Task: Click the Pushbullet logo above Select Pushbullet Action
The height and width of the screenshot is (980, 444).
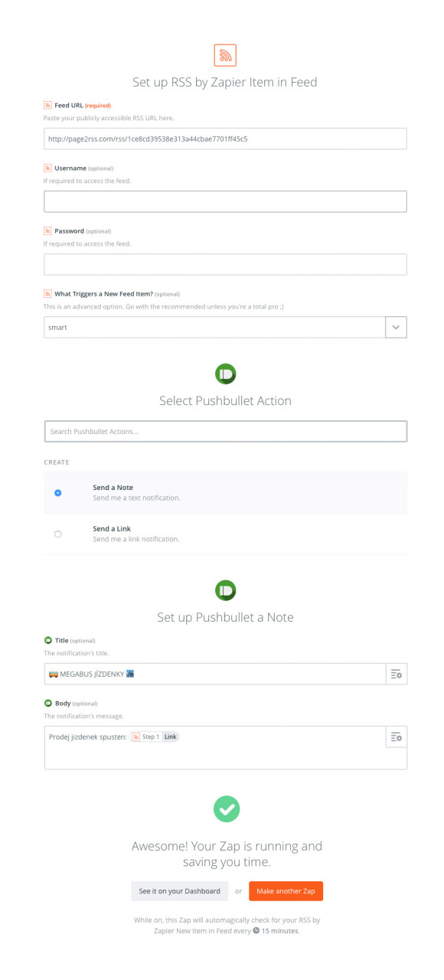Action: tap(225, 374)
